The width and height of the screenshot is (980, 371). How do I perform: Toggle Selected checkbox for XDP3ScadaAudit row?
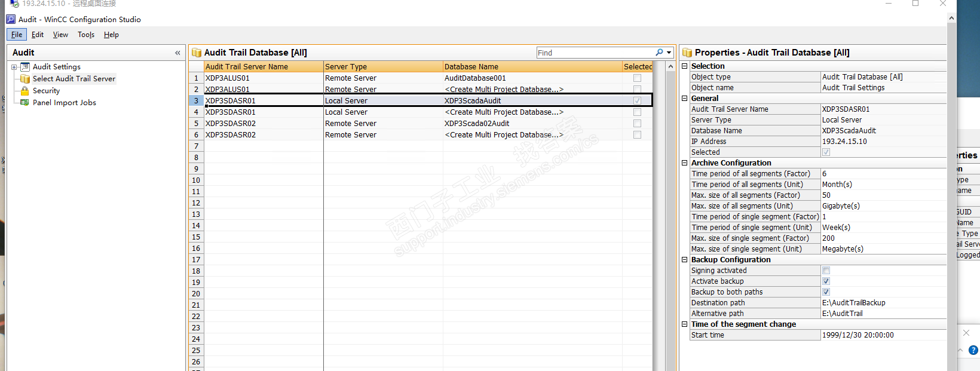(x=637, y=101)
